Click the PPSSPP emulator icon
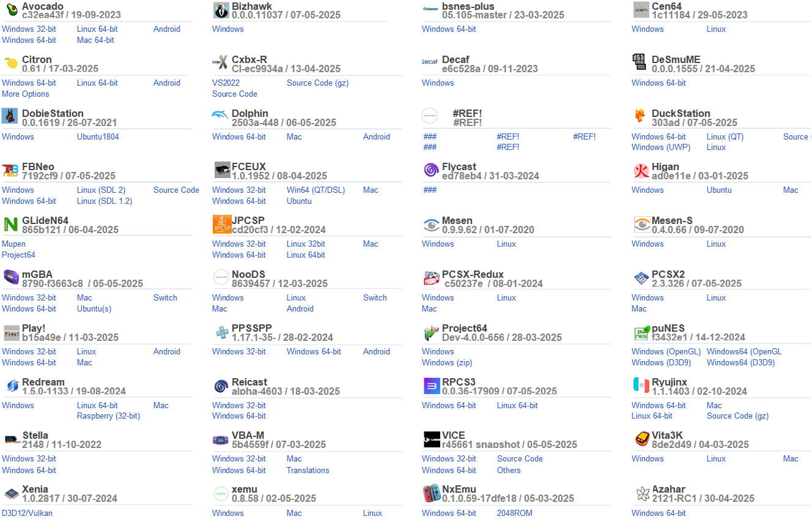Image resolution: width=812 pixels, height=530 pixels. click(x=222, y=332)
